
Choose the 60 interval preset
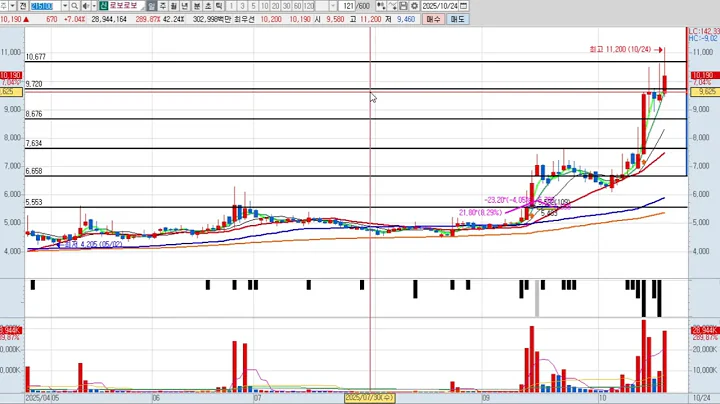click(298, 6)
